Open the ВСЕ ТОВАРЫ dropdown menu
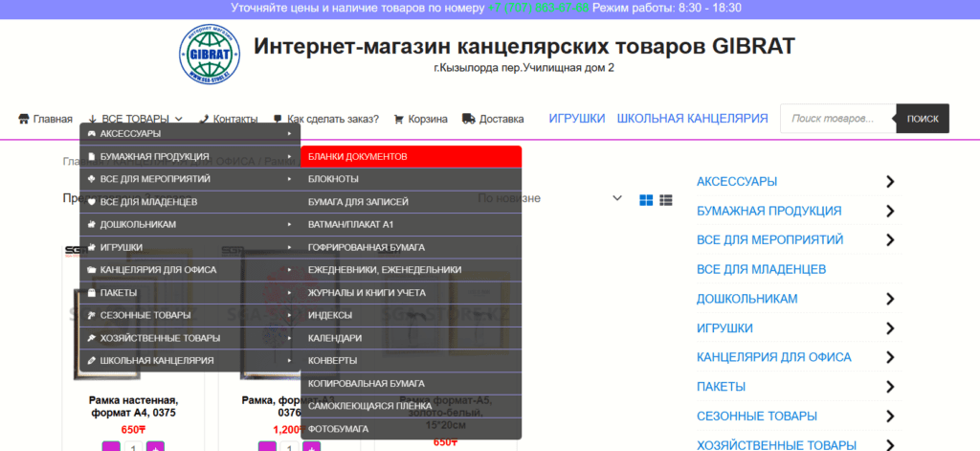 [135, 119]
